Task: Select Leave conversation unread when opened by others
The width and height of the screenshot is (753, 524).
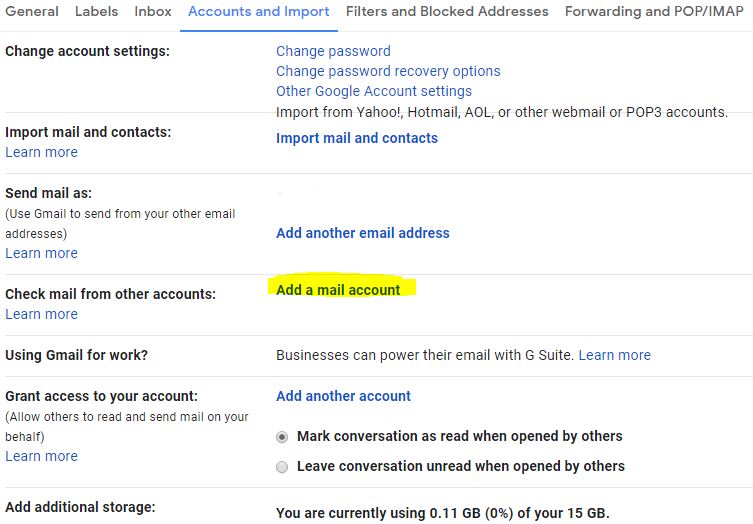Action: click(x=282, y=467)
